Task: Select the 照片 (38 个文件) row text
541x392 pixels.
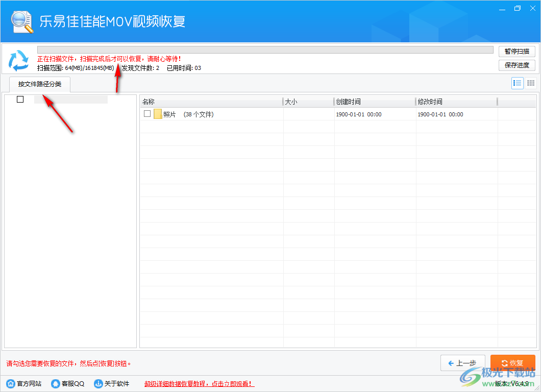Action: [x=188, y=114]
